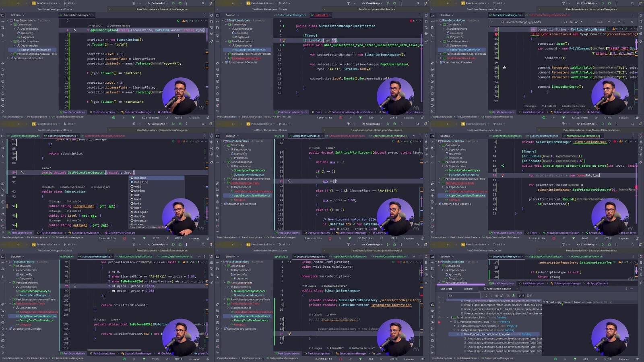
Task: Go to next occurrence in the Find bar
Action: coord(613,22)
